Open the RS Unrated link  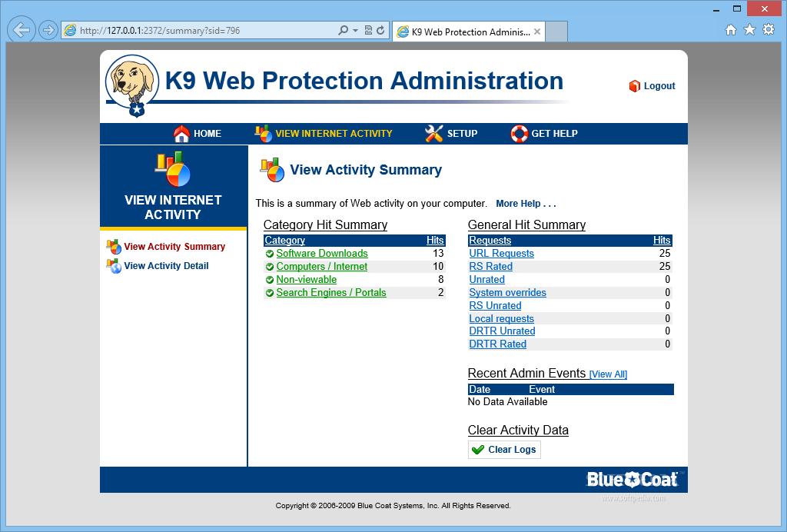496,306
